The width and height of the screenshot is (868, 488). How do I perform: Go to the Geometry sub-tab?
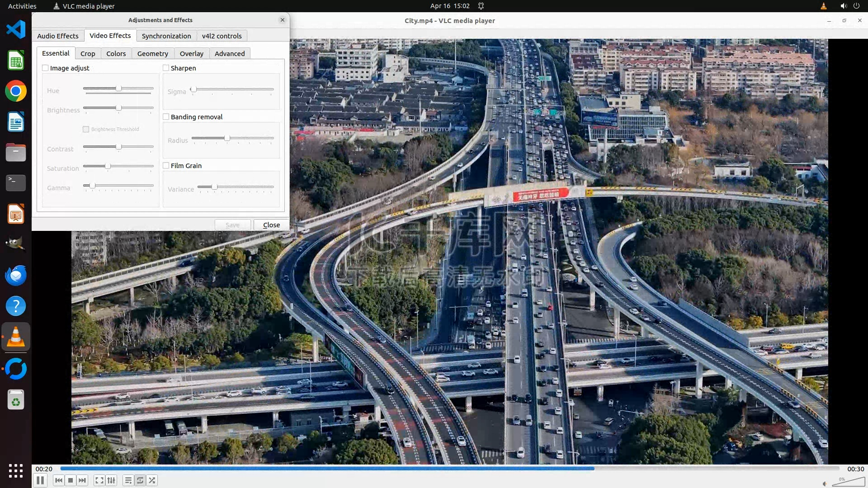[x=153, y=54]
